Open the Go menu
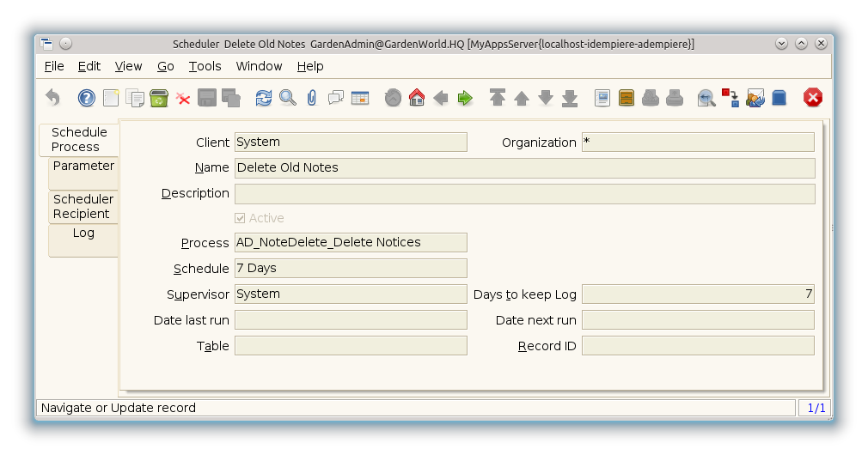Screen dimensions: 868x455 pos(166,66)
